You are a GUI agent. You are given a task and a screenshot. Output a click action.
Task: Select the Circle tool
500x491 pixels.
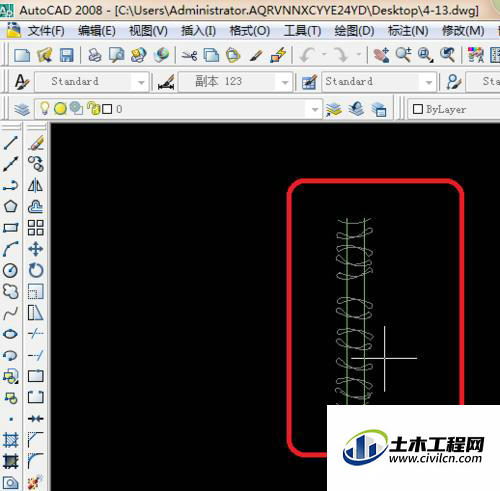10,270
